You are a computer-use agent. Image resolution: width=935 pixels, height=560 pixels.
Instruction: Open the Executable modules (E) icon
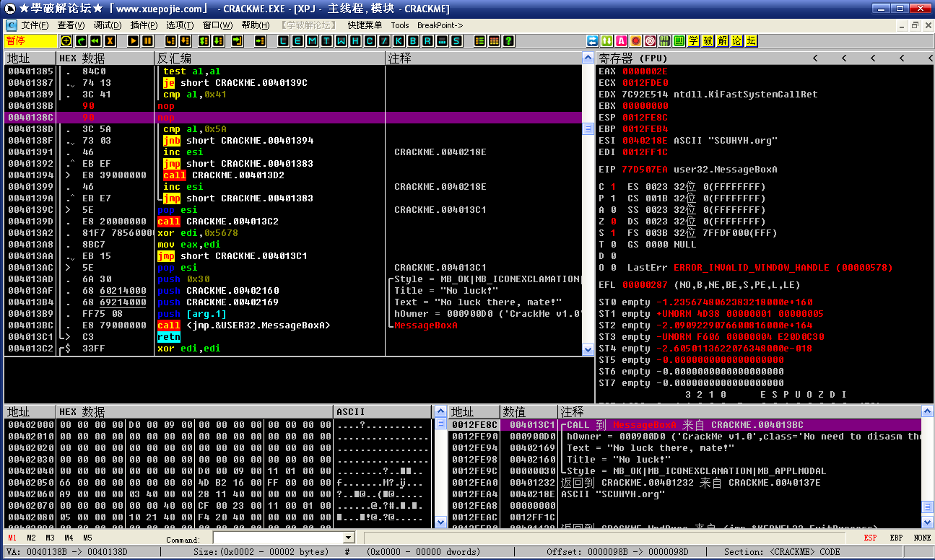click(297, 41)
